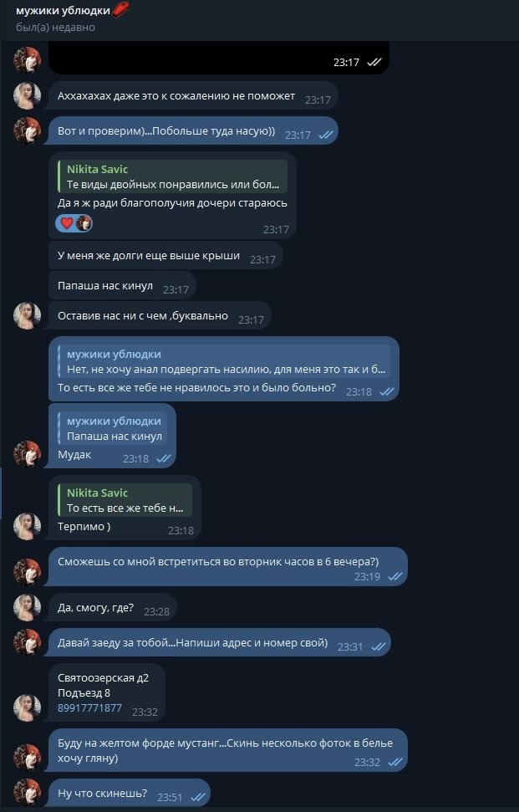Click avatar beside the "Подъезд 8" address message

point(28,707)
